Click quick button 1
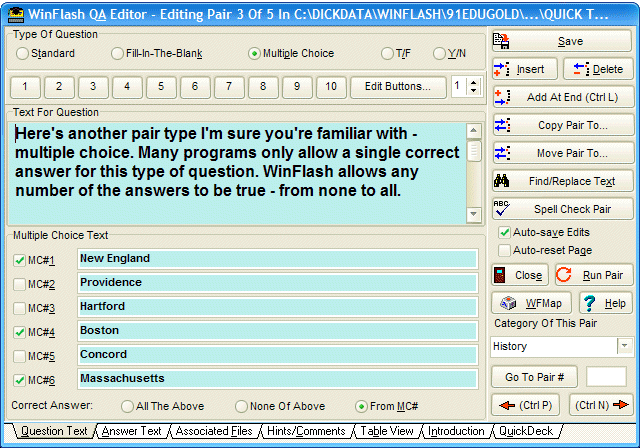This screenshot has height=448, width=640. click(25, 86)
